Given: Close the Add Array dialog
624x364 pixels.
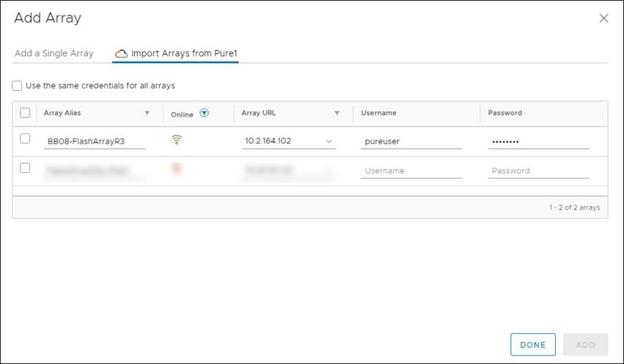Looking at the screenshot, I should [603, 18].
